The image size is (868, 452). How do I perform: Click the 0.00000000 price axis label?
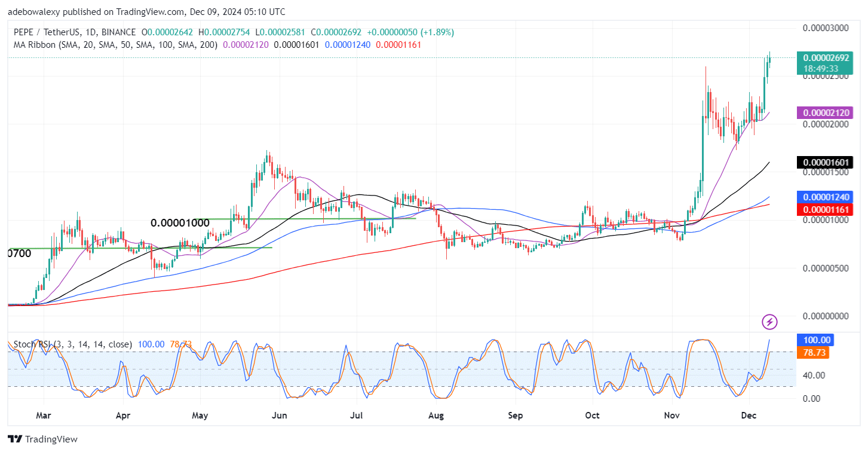tap(827, 316)
